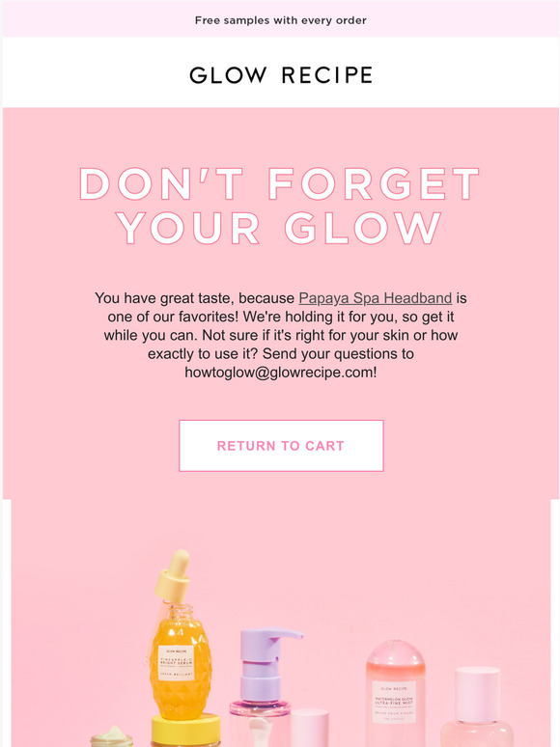Click the Return to Cart button
The width and height of the screenshot is (560, 747).
pyautogui.click(x=281, y=446)
